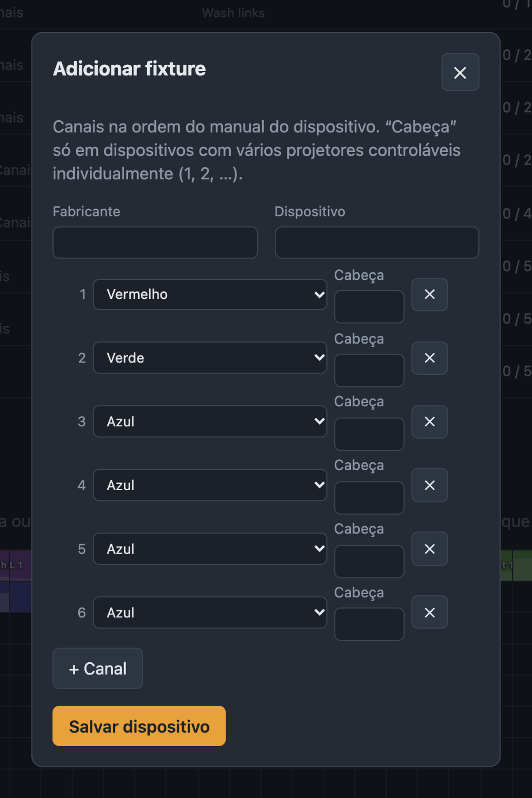Screen dimensions: 532x798
Task: Close the Adicionar fixture dialog
Action: coord(460,72)
